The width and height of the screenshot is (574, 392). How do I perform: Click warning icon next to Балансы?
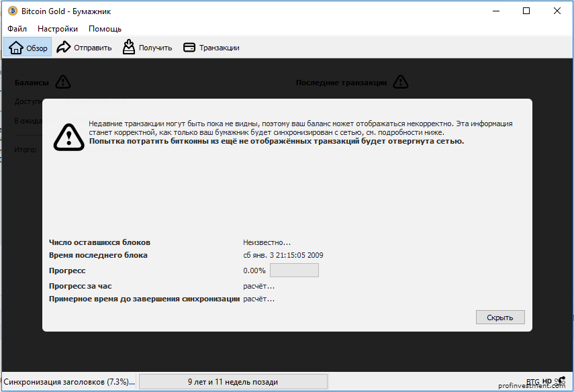(63, 82)
